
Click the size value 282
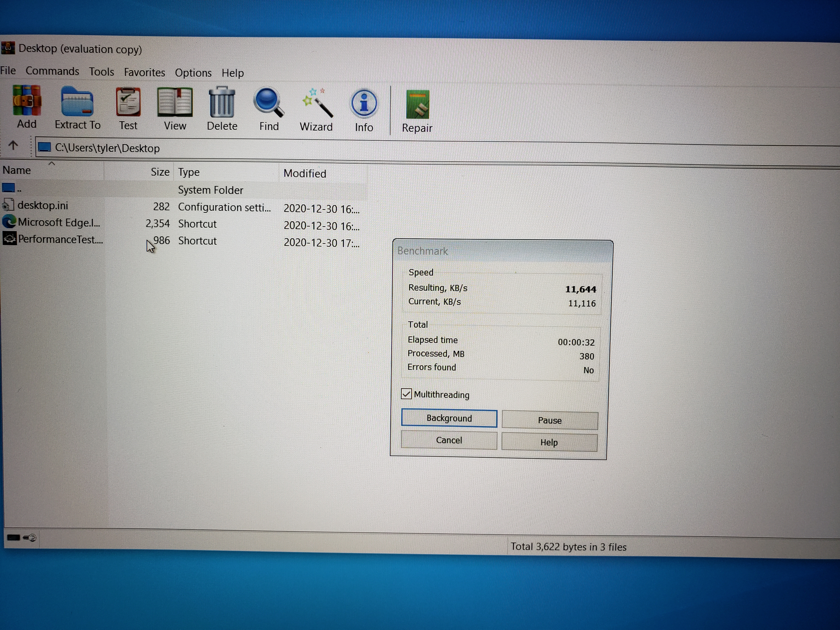pyautogui.click(x=161, y=206)
